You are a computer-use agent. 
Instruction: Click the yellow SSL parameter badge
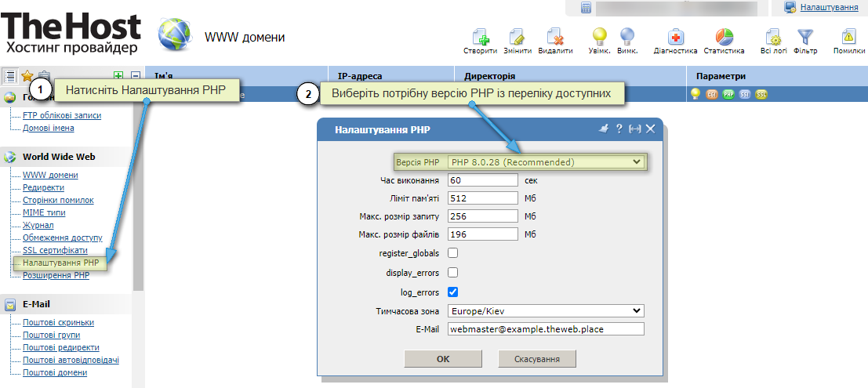[x=761, y=95]
